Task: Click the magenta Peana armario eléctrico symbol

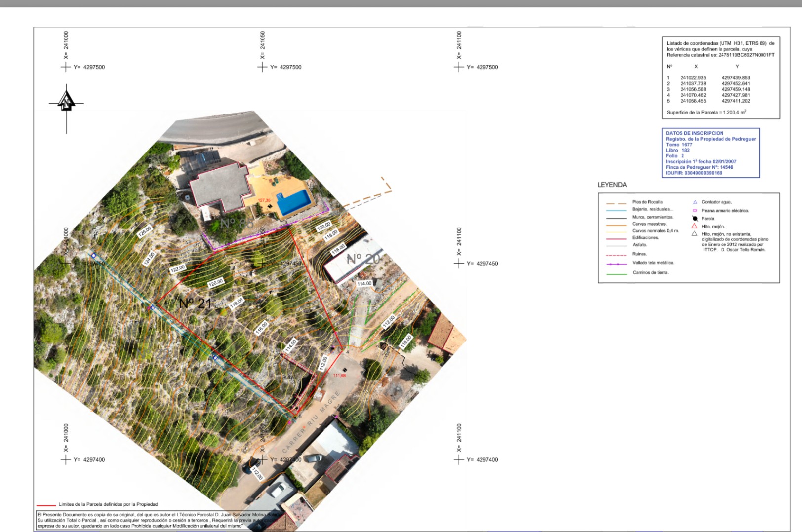Action: [x=695, y=211]
